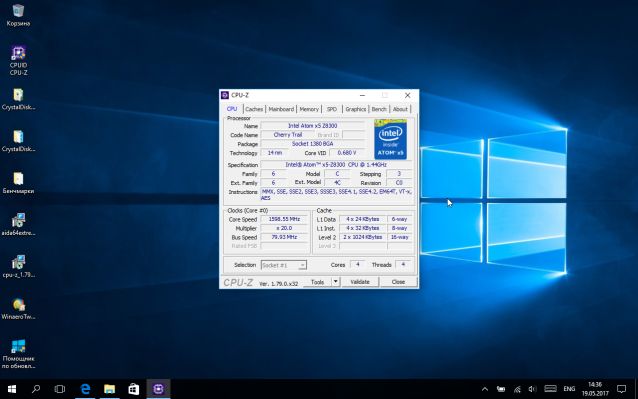The image size is (638, 399).
Task: Click the volume speaker icon in tray
Action: pyautogui.click(x=532, y=389)
